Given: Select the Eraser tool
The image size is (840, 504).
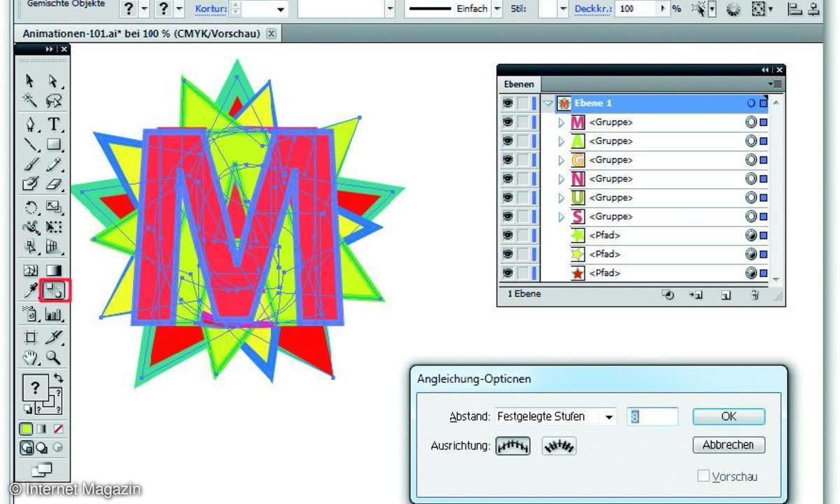Looking at the screenshot, I should 54,185.
